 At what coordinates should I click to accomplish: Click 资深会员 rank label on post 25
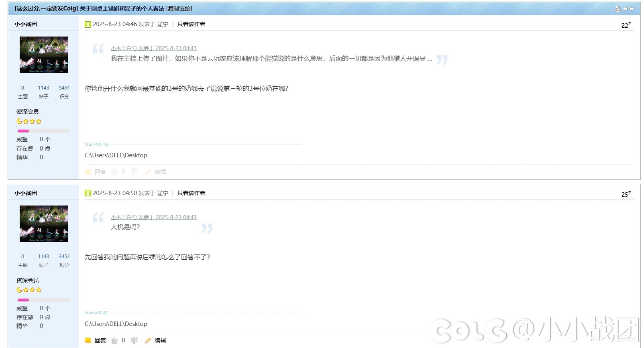tap(28, 280)
